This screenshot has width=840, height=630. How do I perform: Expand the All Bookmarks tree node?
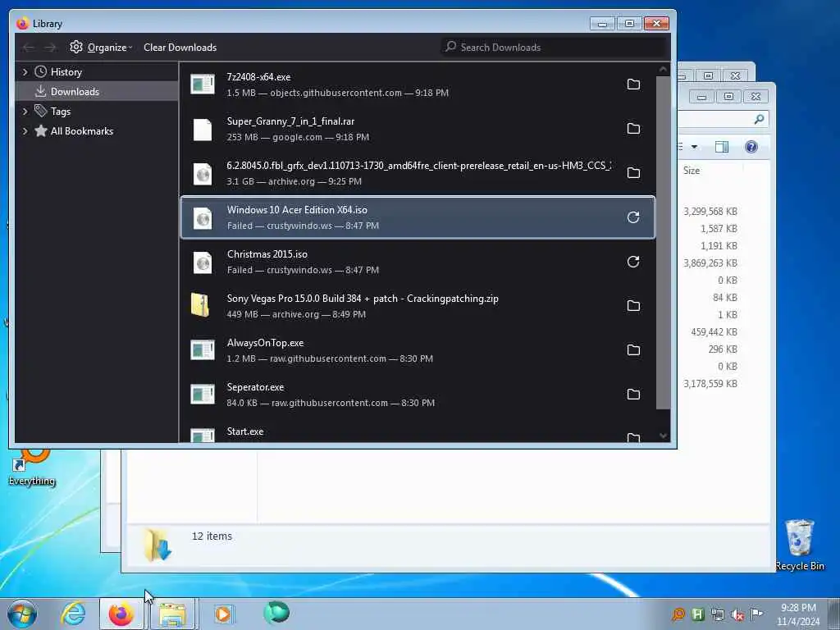pyautogui.click(x=25, y=131)
